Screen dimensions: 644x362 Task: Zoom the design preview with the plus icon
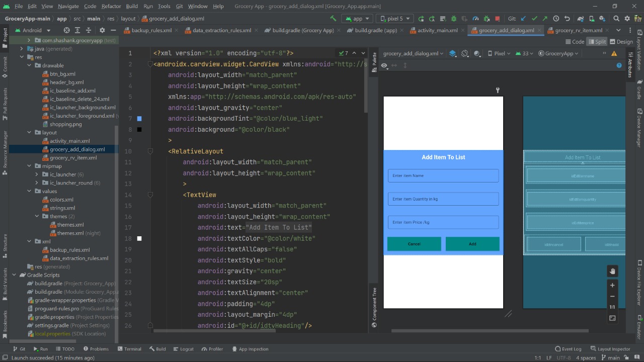tap(612, 285)
